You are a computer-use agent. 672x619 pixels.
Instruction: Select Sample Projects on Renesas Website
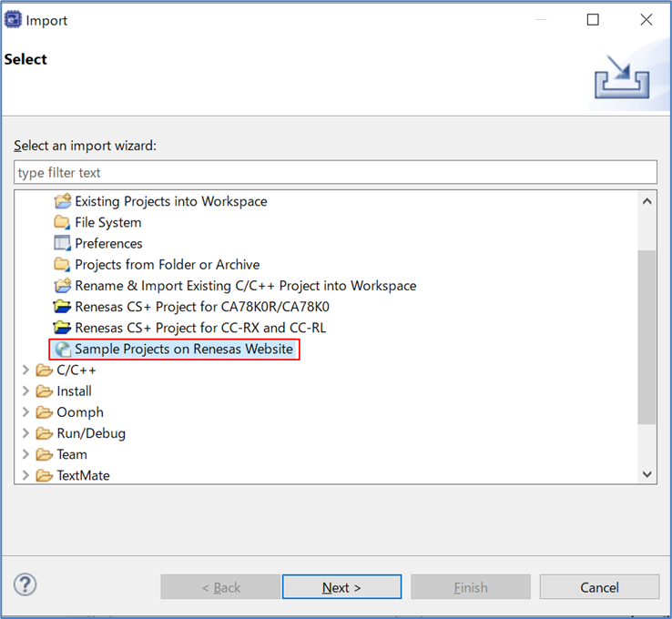183,350
